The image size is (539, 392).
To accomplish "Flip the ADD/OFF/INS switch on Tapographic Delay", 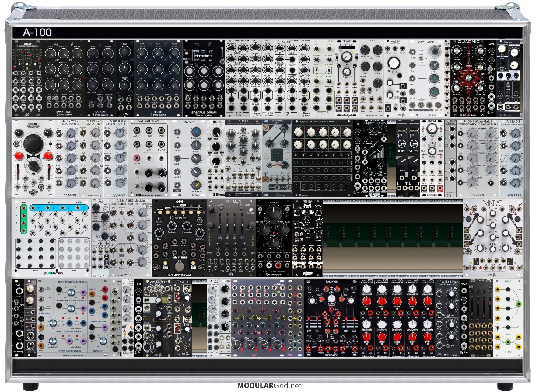I will tap(159, 267).
